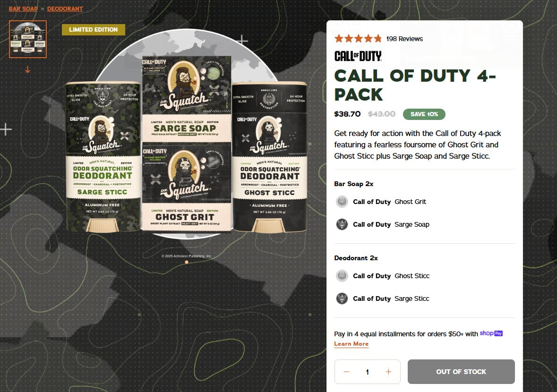Select the 4-pack product thumbnail
The height and width of the screenshot is (392, 557).
(x=28, y=39)
